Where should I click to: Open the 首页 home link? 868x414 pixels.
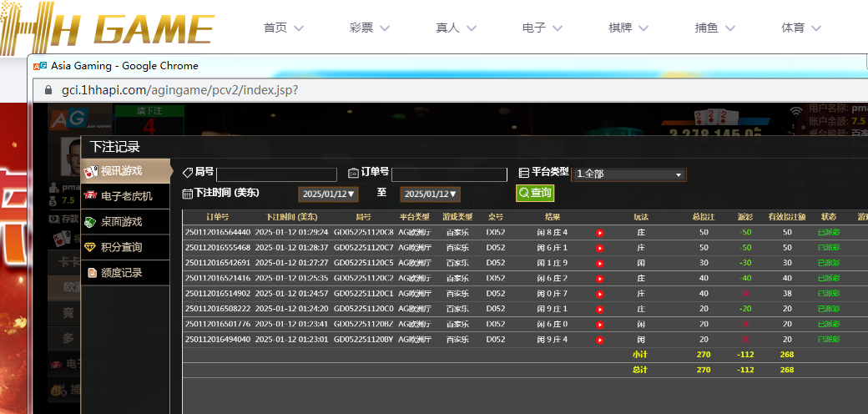pyautogui.click(x=283, y=28)
